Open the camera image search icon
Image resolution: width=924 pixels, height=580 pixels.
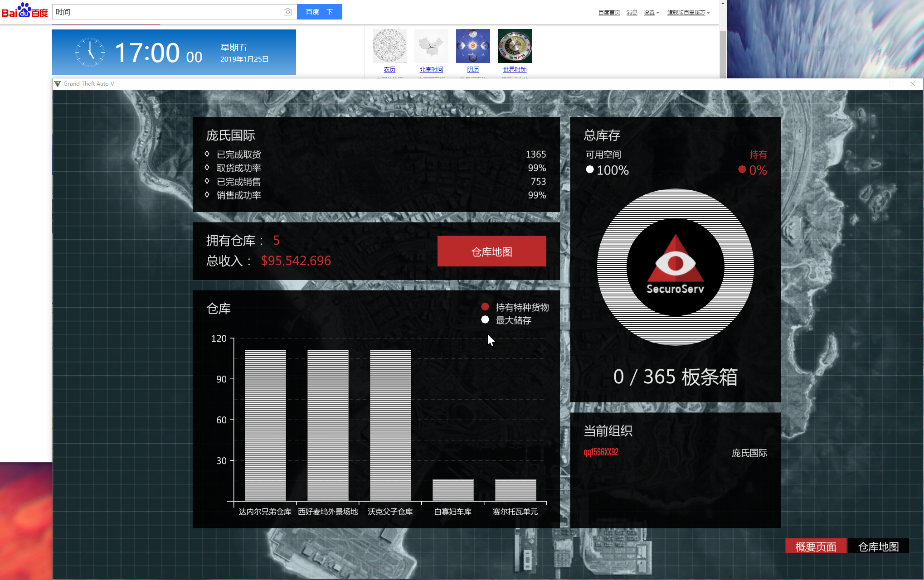(287, 12)
